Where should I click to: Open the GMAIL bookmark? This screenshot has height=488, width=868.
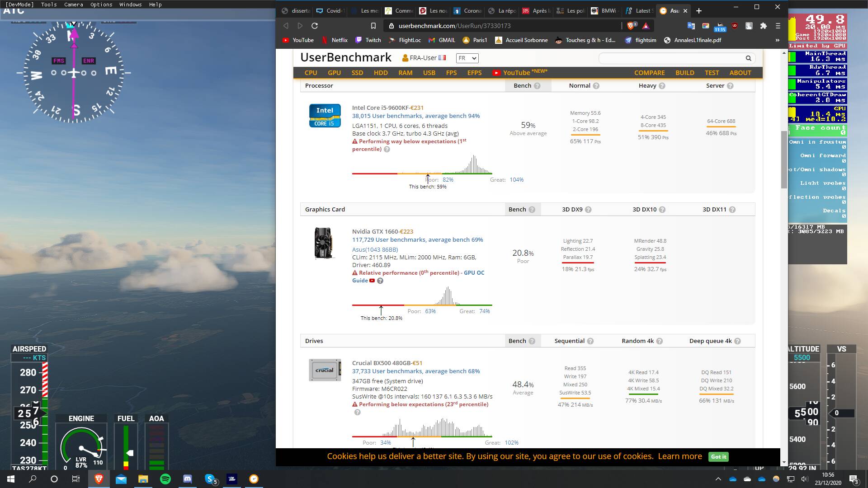[x=442, y=40]
